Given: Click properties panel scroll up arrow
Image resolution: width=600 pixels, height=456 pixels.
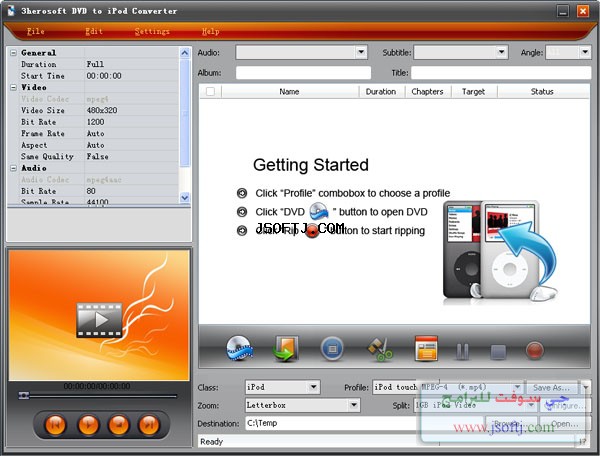Looking at the screenshot, I should [x=184, y=53].
